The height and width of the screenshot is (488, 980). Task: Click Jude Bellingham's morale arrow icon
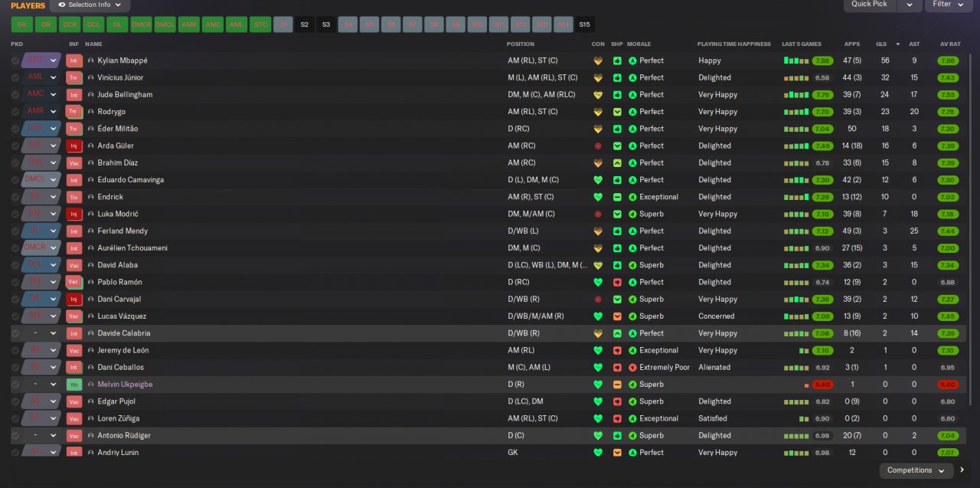tap(632, 95)
